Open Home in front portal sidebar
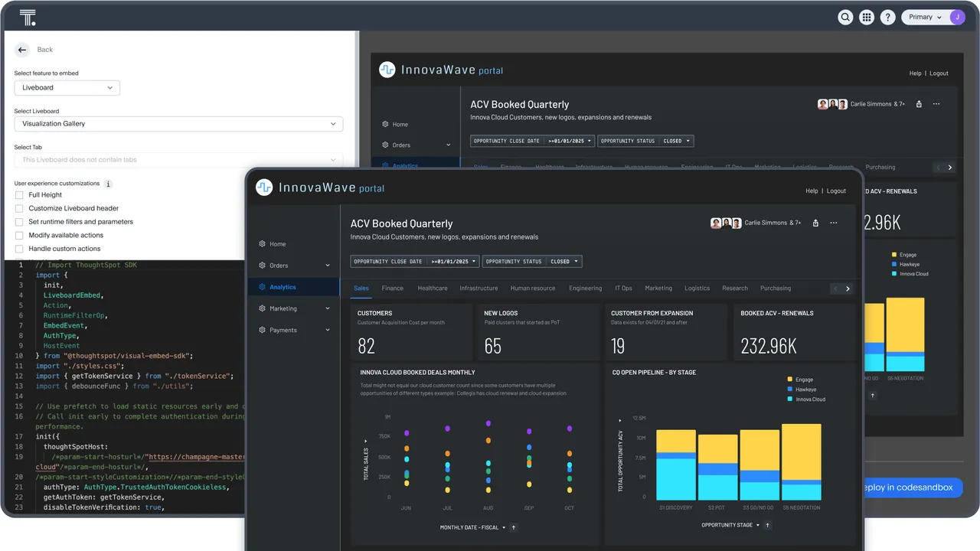Screen dimensions: 980x551 tap(277, 244)
